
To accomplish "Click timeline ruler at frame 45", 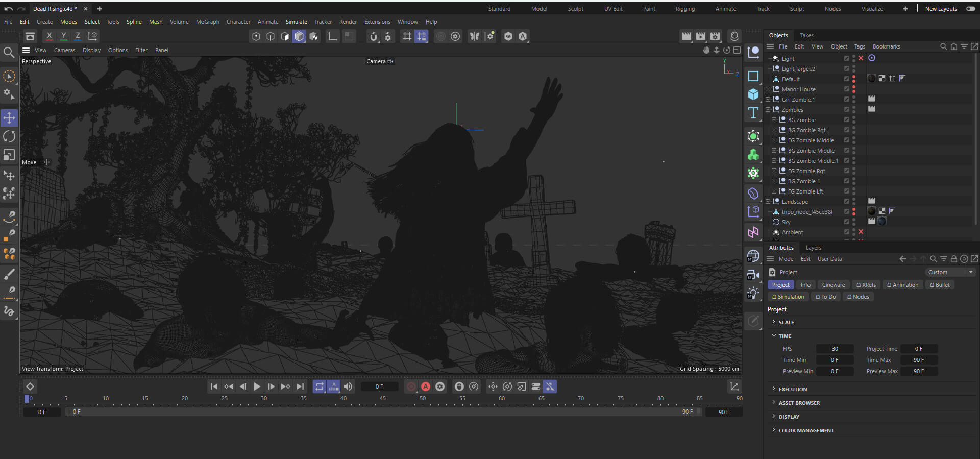I will 383,399.
